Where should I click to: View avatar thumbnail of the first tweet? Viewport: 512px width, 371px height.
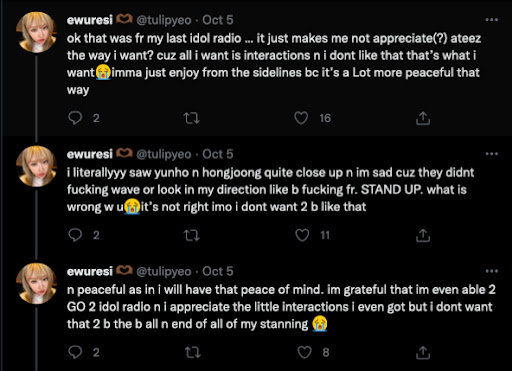(x=36, y=32)
